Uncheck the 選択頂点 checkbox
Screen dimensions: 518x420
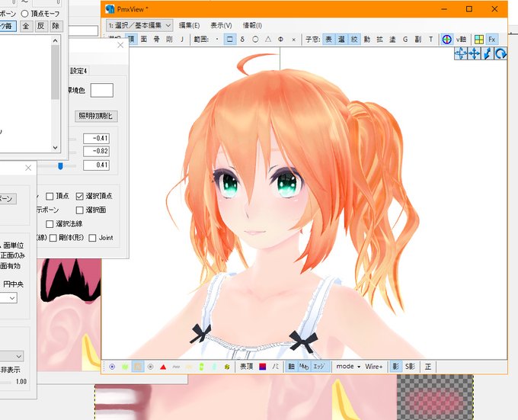pyautogui.click(x=79, y=197)
